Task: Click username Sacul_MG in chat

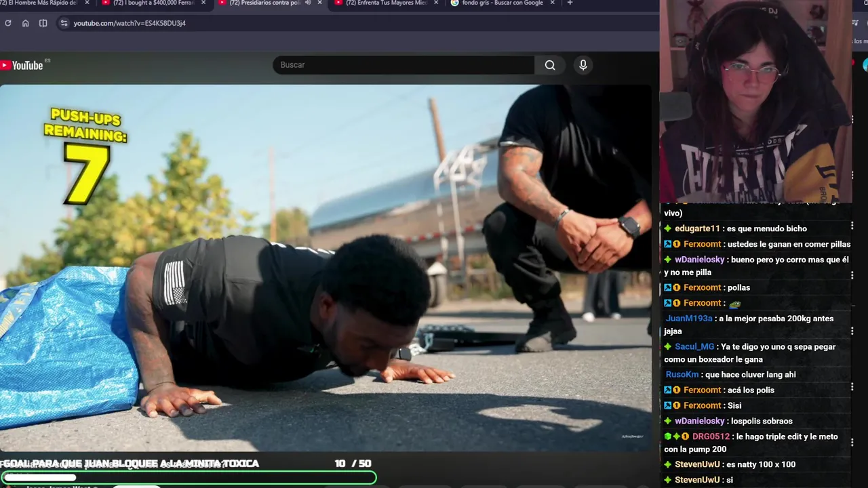Action: 694,347
